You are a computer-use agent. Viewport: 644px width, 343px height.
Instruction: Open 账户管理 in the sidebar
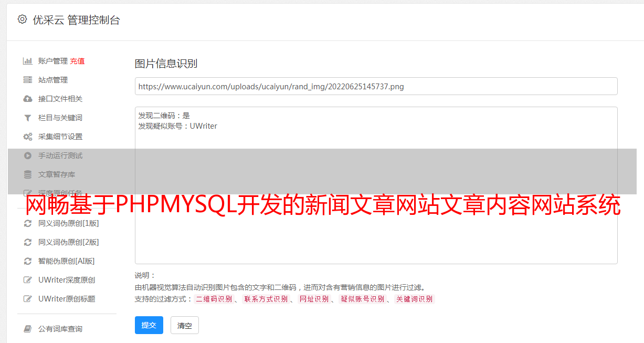[x=53, y=61]
